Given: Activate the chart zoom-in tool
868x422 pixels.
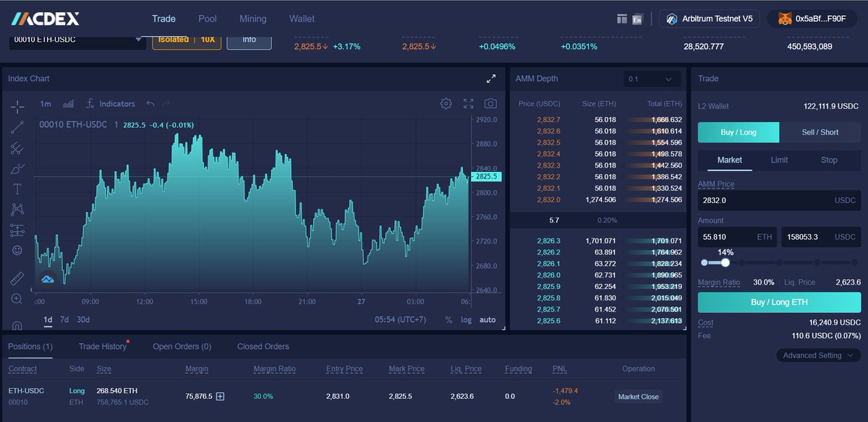Looking at the screenshot, I should [17, 298].
